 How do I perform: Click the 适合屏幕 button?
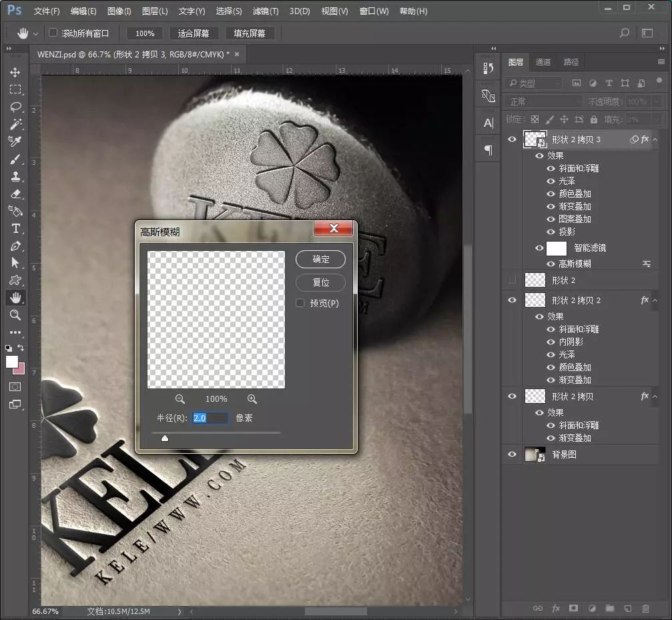click(194, 33)
